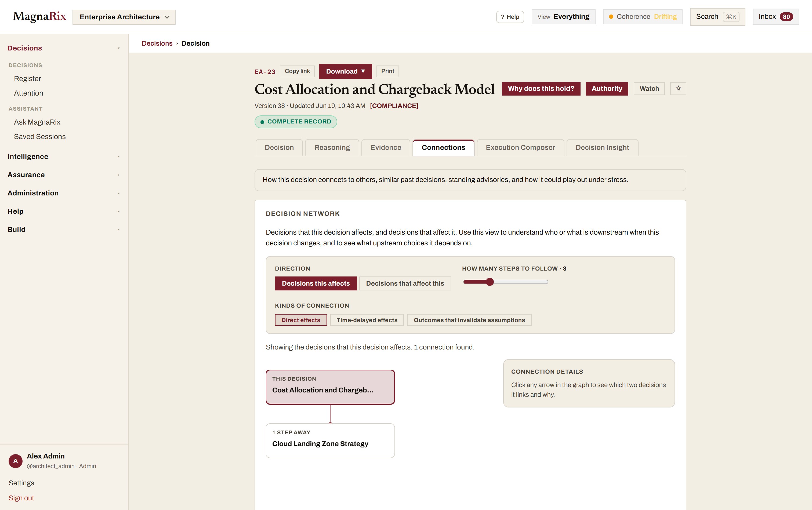Open the Decision Insight tab
Screen dimensions: 812x510
tap(602, 147)
